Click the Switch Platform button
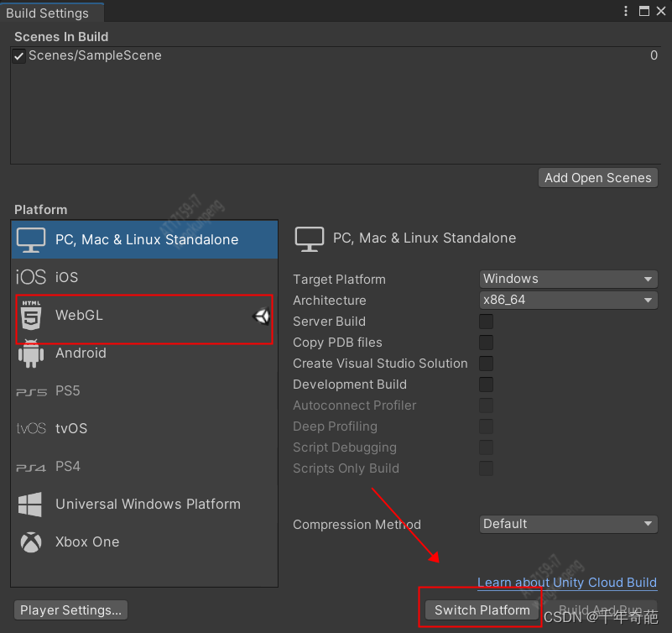672x633 pixels. pyautogui.click(x=482, y=610)
